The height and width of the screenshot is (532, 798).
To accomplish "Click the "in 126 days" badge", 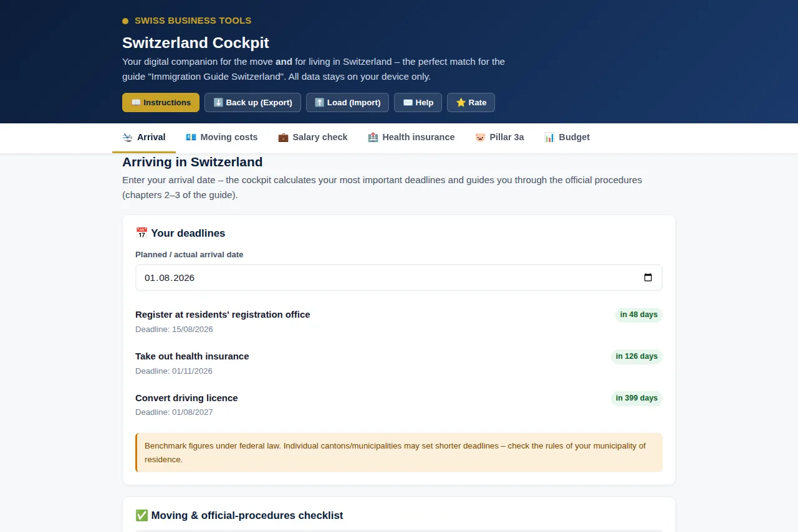I will (x=637, y=356).
